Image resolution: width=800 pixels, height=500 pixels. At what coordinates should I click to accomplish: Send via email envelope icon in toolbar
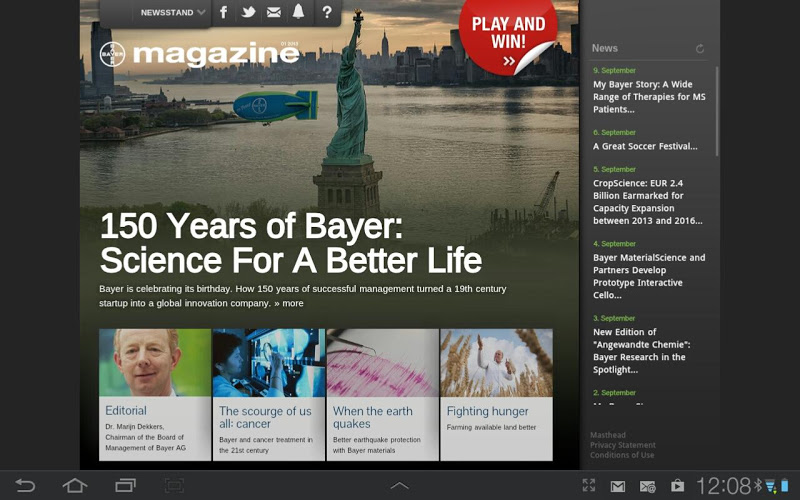[274, 12]
